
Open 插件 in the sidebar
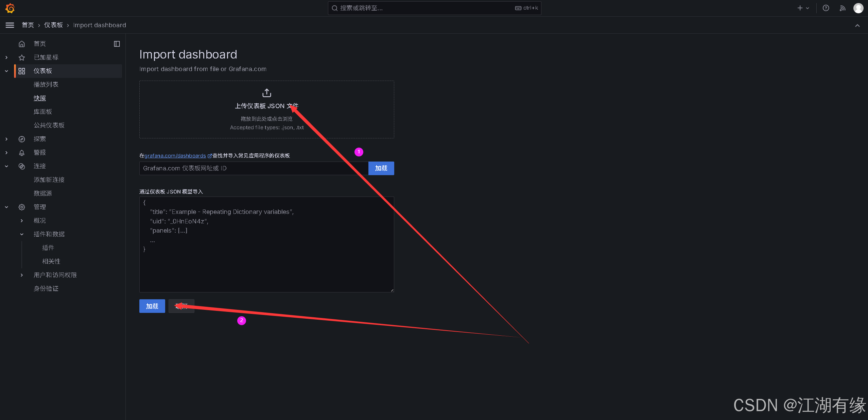click(x=48, y=248)
